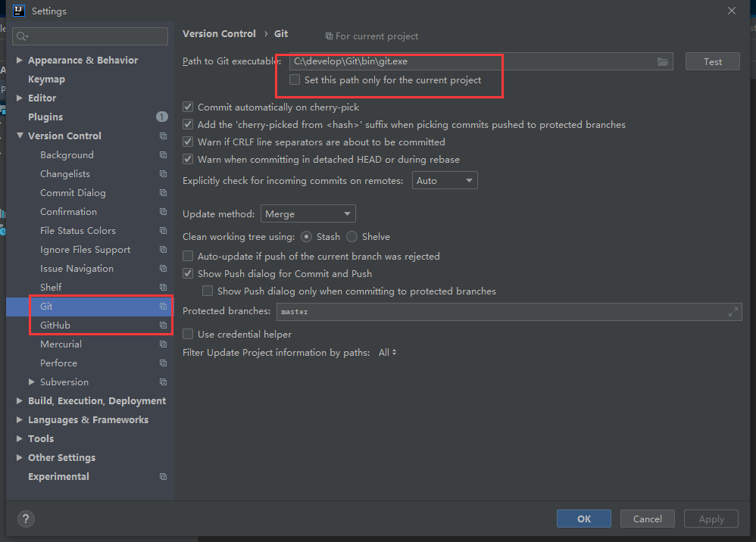Viewport: 756px width, 542px height.
Task: Toggle Show Push dialog for Commit and Push
Action: (x=188, y=274)
